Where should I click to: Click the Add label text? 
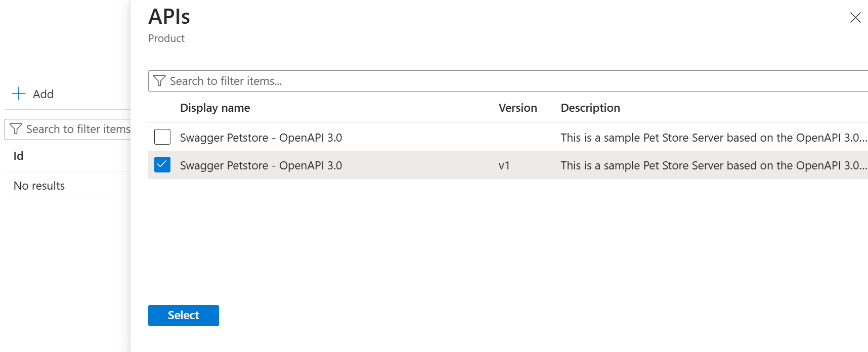pos(43,94)
